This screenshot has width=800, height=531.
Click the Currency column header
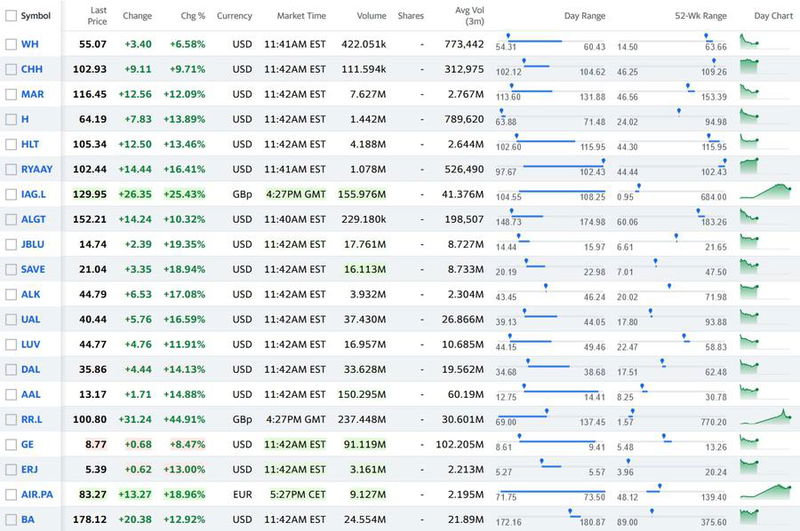[234, 16]
